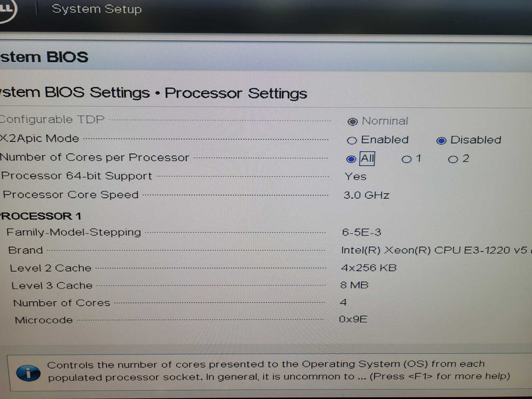Click the help description text at bottom
Viewport: 532px width, 399px height.
click(x=278, y=370)
